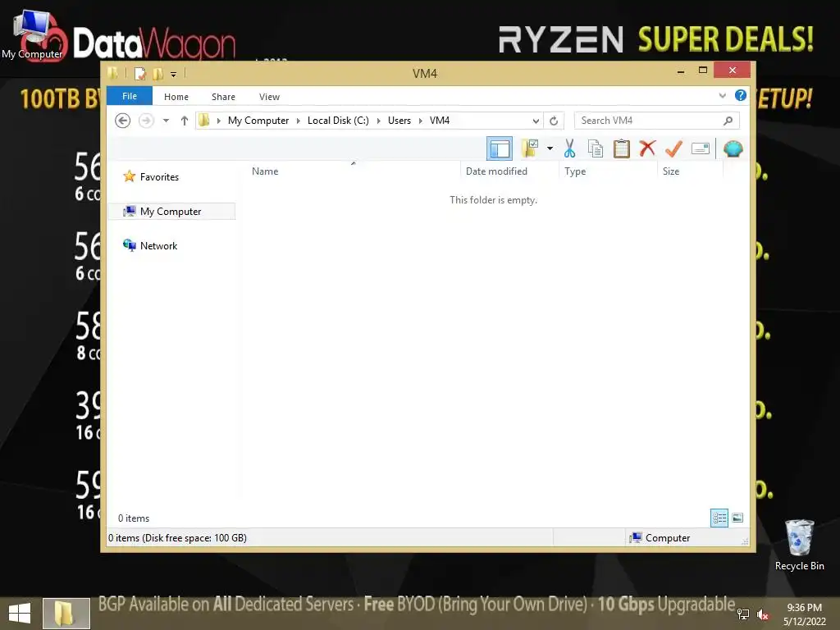Expand the folder options dropdown arrow
This screenshot has width=840, height=630.
click(x=550, y=148)
